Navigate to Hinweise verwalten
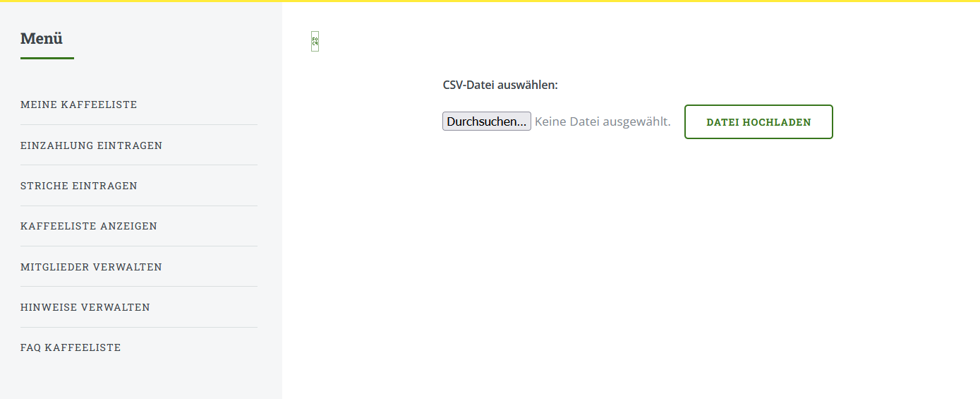980x399 pixels. [85, 307]
